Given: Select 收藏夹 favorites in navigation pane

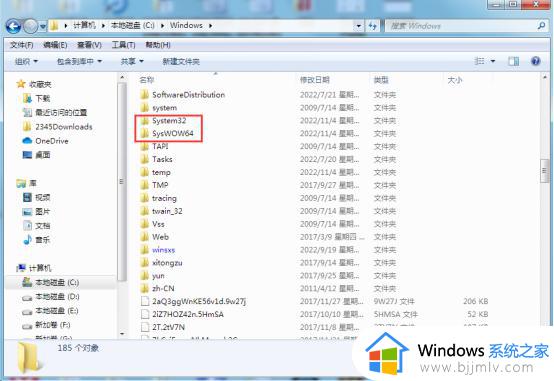Looking at the screenshot, I should coord(34,84).
